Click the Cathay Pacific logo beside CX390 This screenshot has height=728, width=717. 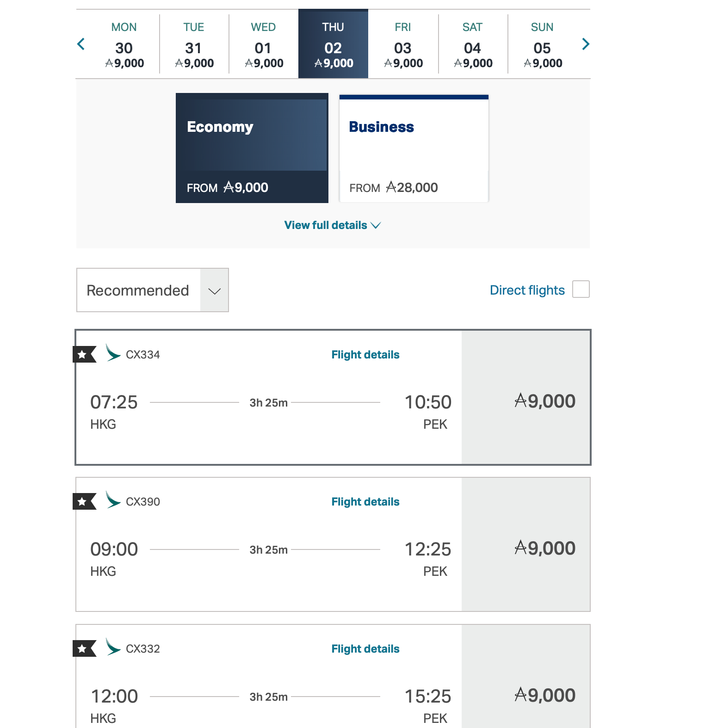coord(113,501)
